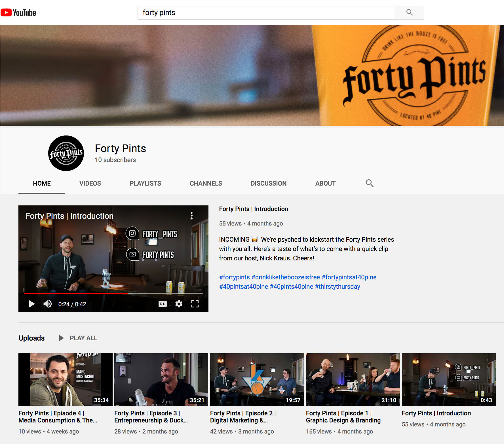Enter fullscreen on the video player

click(195, 304)
